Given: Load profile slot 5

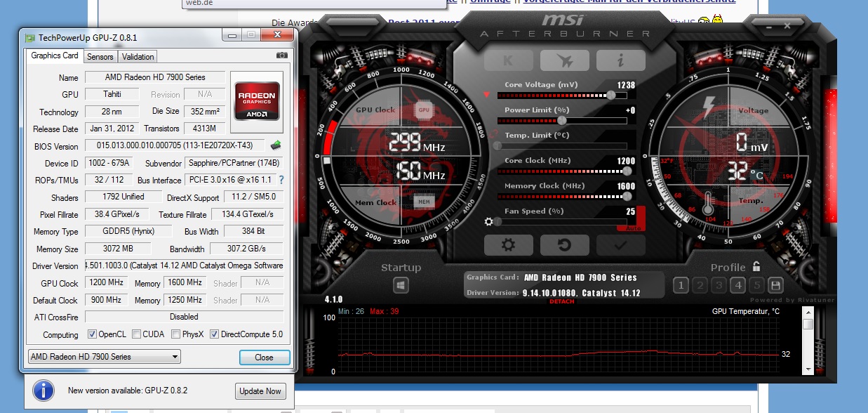Looking at the screenshot, I should tap(756, 285).
